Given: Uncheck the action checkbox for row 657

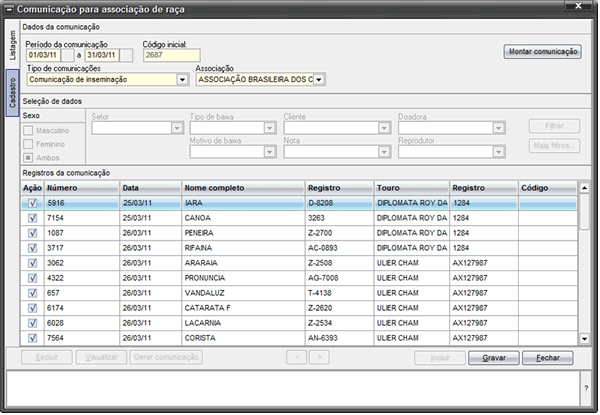Looking at the screenshot, I should click(x=33, y=293).
